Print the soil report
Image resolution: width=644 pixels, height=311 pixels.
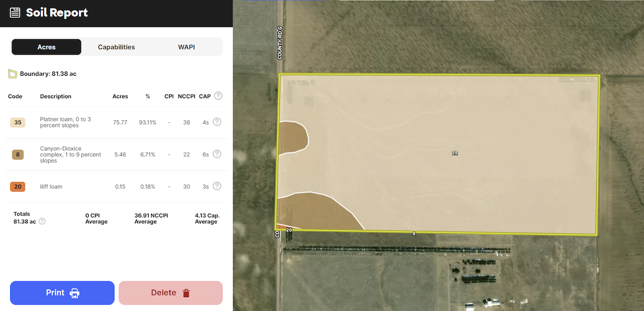pos(62,293)
